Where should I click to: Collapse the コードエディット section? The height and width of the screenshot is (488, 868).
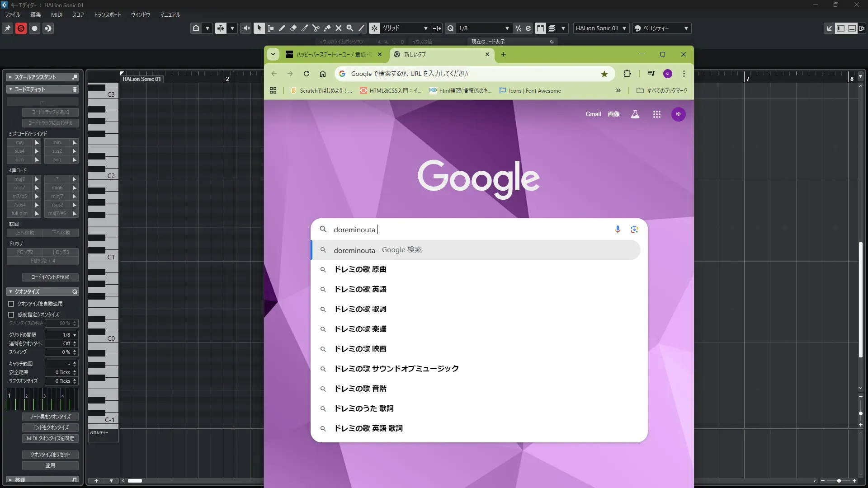tap(10, 89)
